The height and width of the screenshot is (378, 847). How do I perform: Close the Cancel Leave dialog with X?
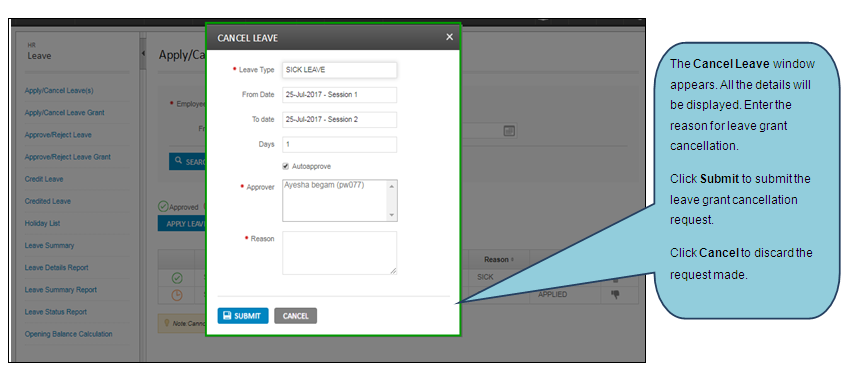[449, 37]
